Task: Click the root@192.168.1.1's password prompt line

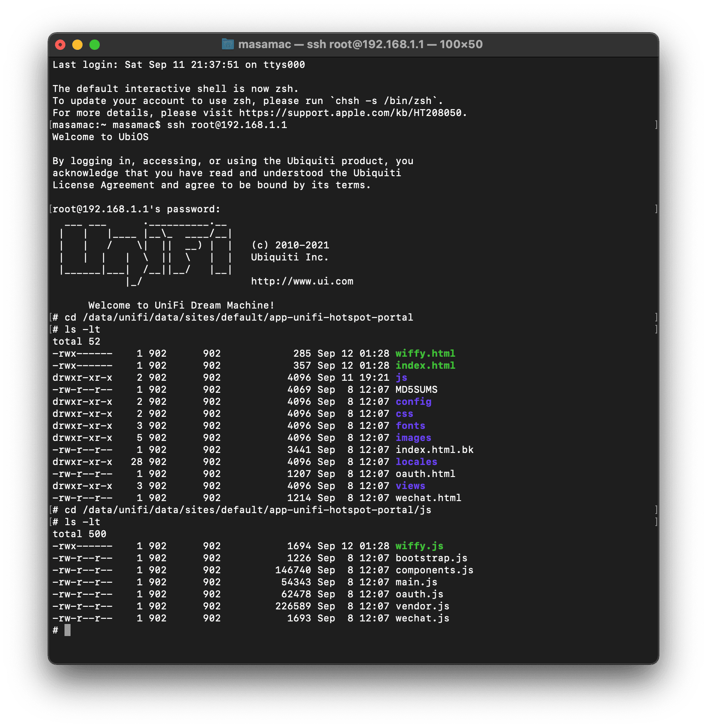Action: [136, 209]
